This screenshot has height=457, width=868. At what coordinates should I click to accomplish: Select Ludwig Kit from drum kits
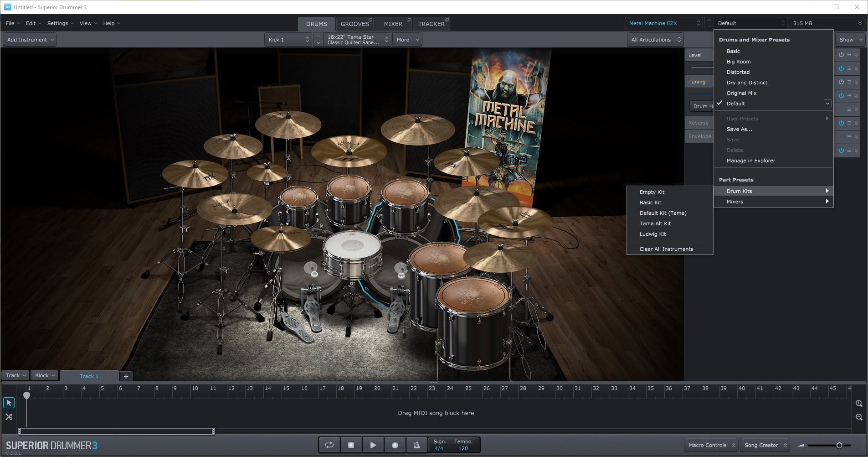tap(670, 234)
